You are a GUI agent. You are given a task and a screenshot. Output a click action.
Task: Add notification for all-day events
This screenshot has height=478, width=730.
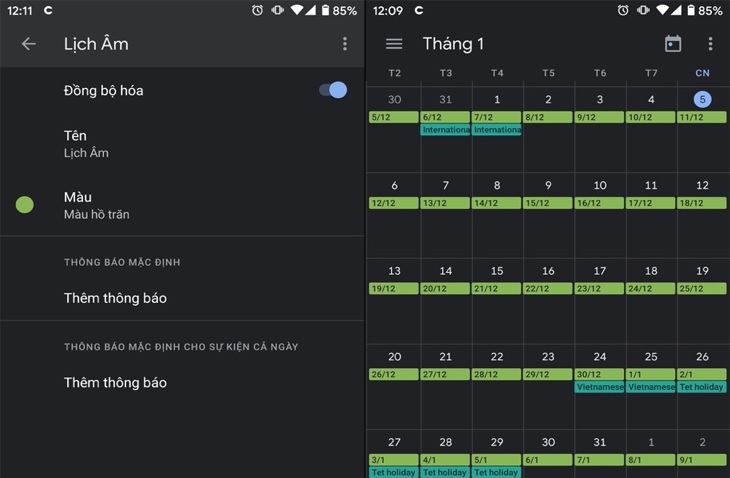pos(115,383)
